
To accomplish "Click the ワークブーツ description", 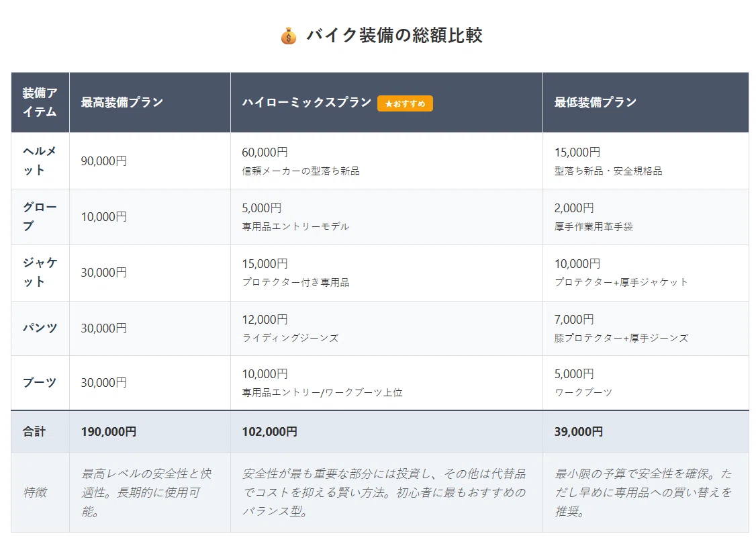I will (x=583, y=392).
